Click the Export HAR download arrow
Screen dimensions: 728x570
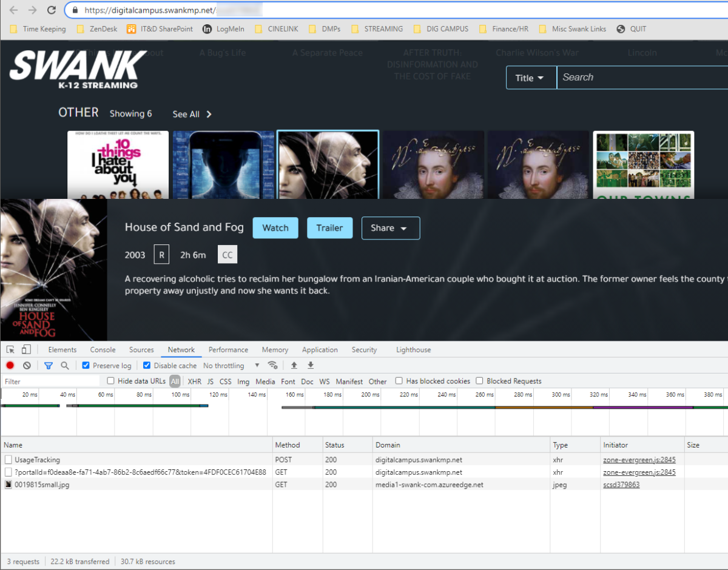pyautogui.click(x=311, y=366)
